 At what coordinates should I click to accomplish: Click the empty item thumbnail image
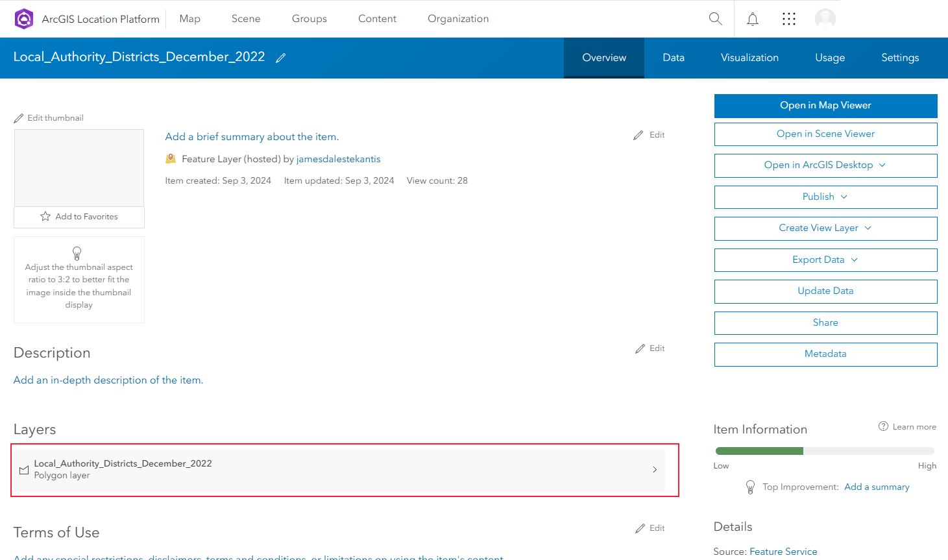click(79, 168)
